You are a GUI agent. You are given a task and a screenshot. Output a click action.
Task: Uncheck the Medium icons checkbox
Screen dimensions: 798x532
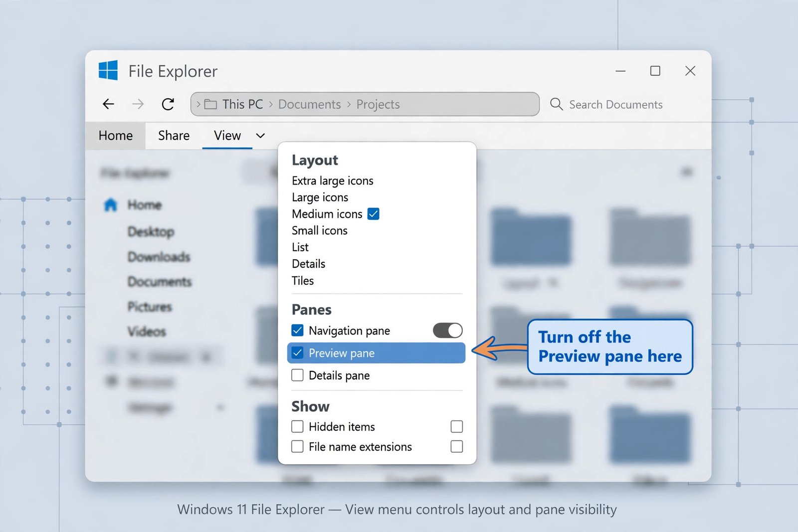373,214
